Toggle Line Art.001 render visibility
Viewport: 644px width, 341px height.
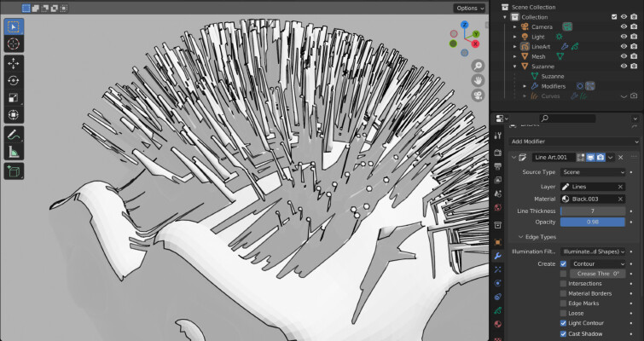[600, 157]
